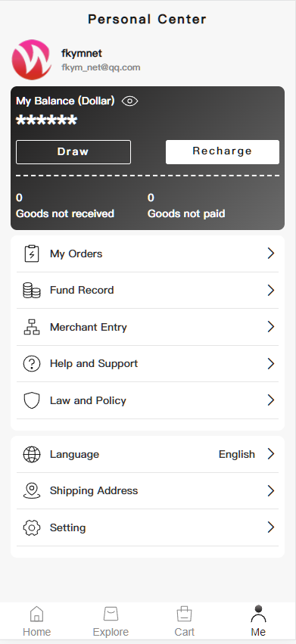The width and height of the screenshot is (296, 644).
Task: Click the Fund Record coins icon
Action: tap(32, 291)
